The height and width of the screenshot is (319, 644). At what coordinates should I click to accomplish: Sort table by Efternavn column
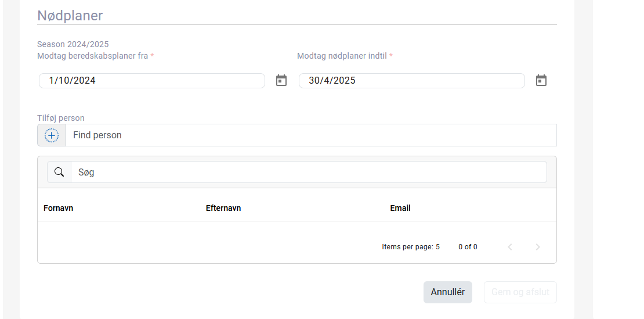tap(223, 208)
